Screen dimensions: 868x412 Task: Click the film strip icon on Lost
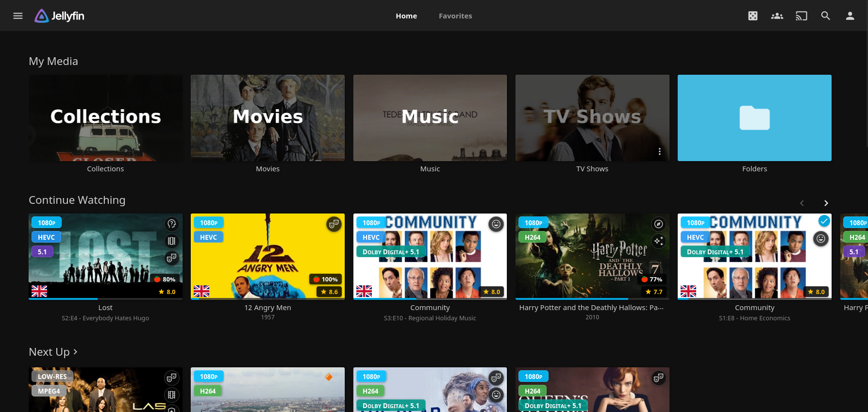coord(171,241)
